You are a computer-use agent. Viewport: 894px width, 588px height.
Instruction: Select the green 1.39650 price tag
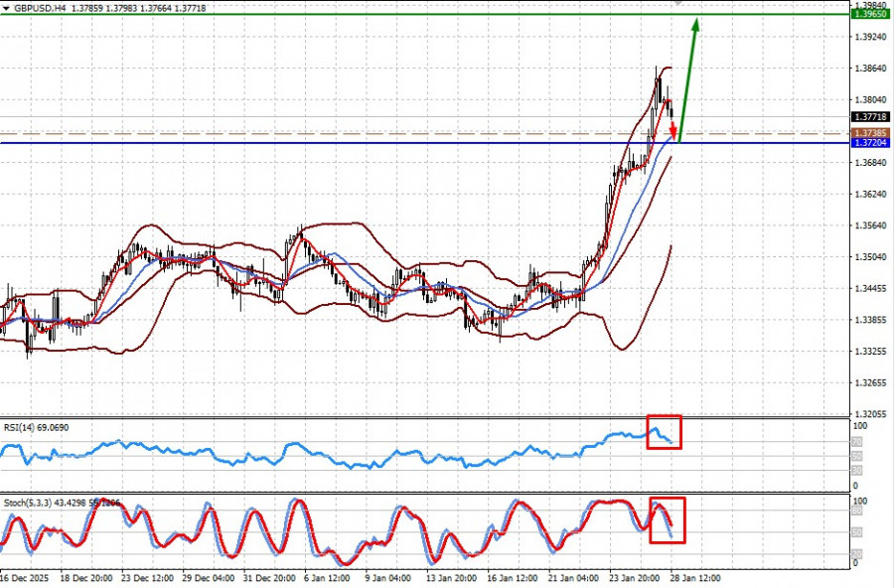869,14
